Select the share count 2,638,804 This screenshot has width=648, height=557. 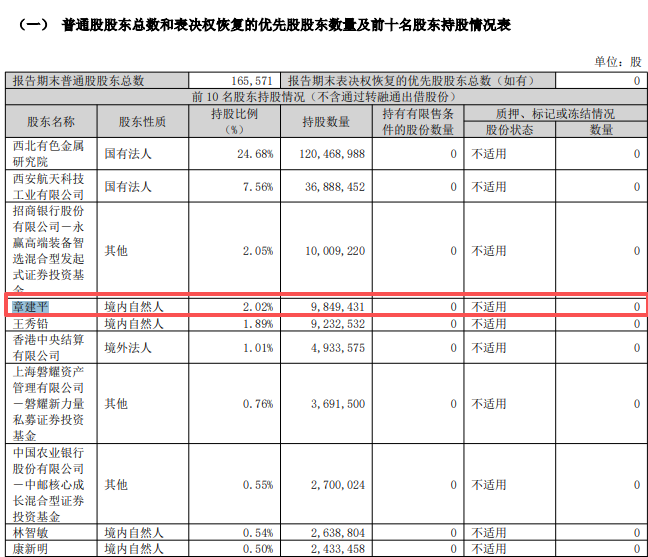tap(338, 533)
